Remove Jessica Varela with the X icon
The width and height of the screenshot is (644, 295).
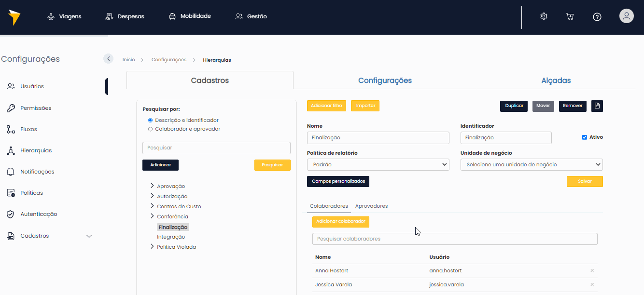coord(592,284)
